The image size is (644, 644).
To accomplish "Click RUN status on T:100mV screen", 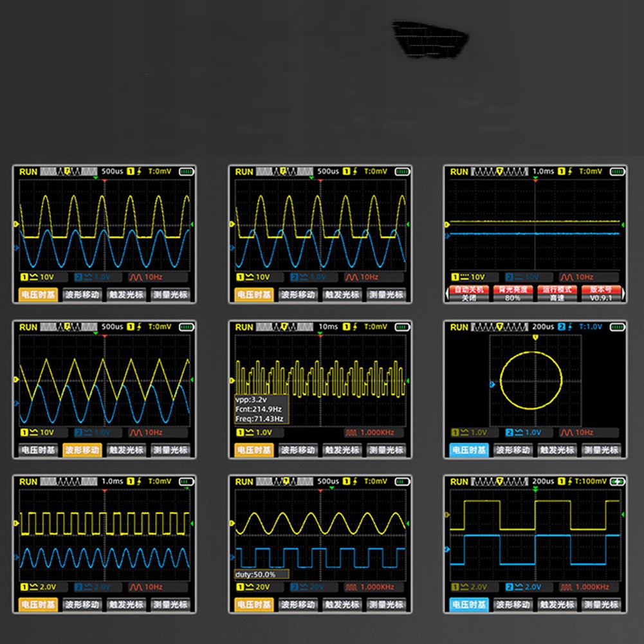I will 459,481.
